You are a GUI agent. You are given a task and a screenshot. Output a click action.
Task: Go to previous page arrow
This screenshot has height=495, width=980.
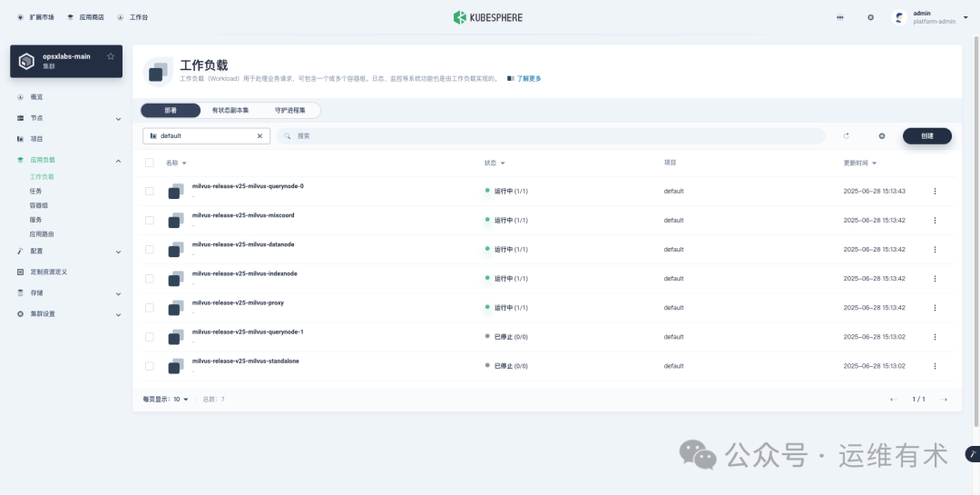pos(894,400)
